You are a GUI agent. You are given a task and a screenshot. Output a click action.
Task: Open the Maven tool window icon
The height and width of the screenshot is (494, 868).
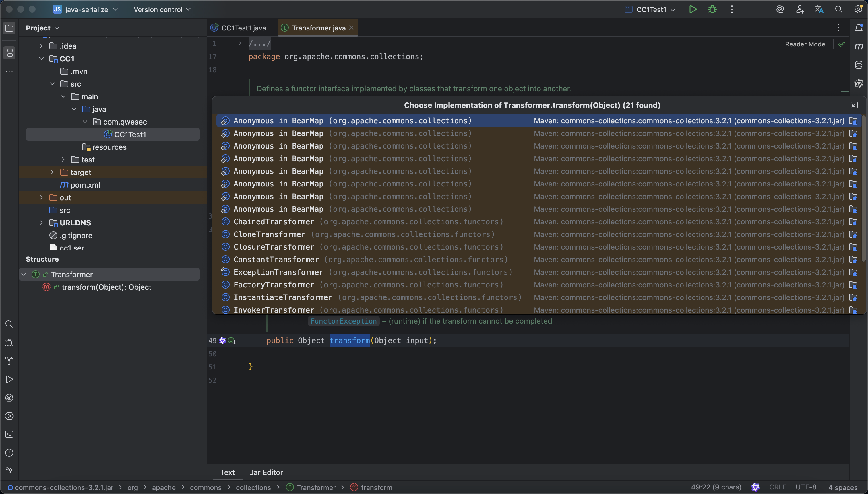(x=859, y=46)
